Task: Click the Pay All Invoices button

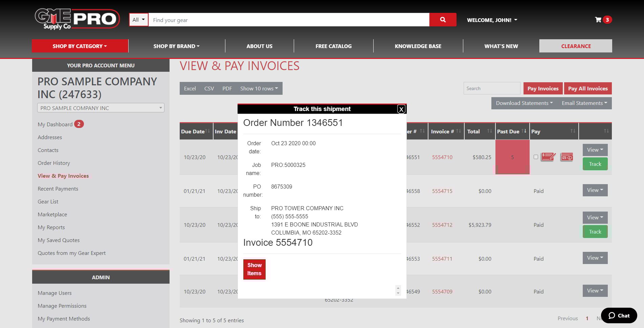Action: click(x=587, y=89)
